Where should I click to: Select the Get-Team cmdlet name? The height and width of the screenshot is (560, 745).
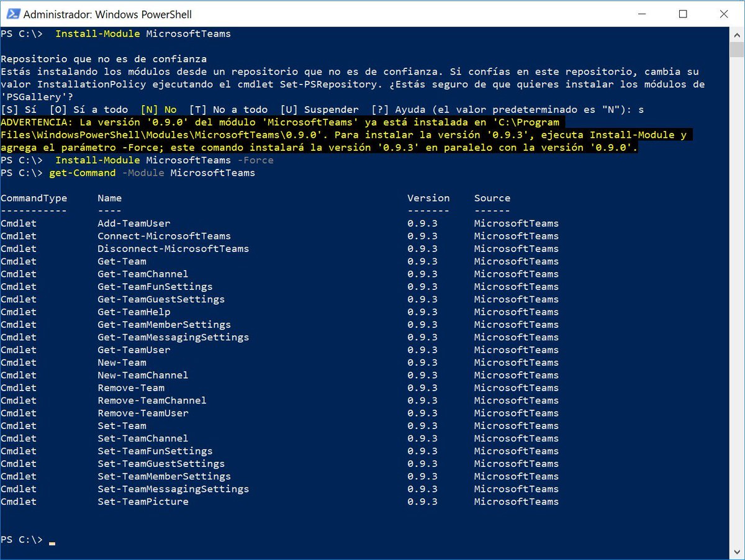point(122,261)
